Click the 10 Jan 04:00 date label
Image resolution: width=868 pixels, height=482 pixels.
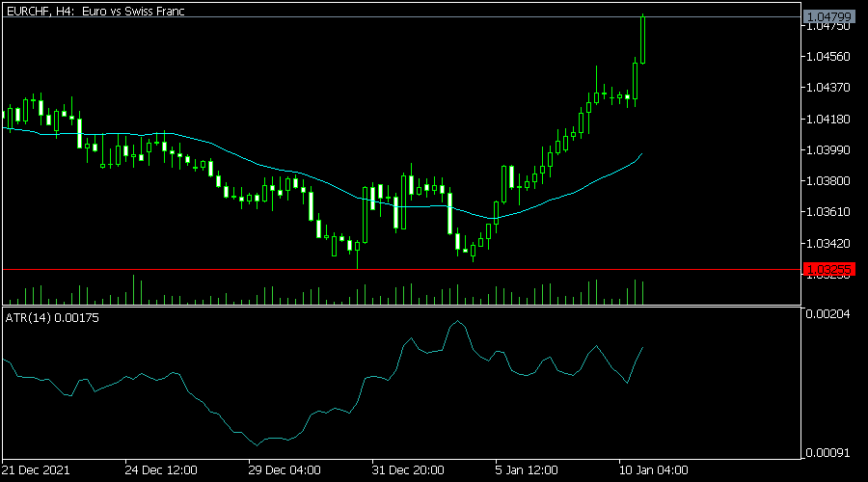[653, 470]
